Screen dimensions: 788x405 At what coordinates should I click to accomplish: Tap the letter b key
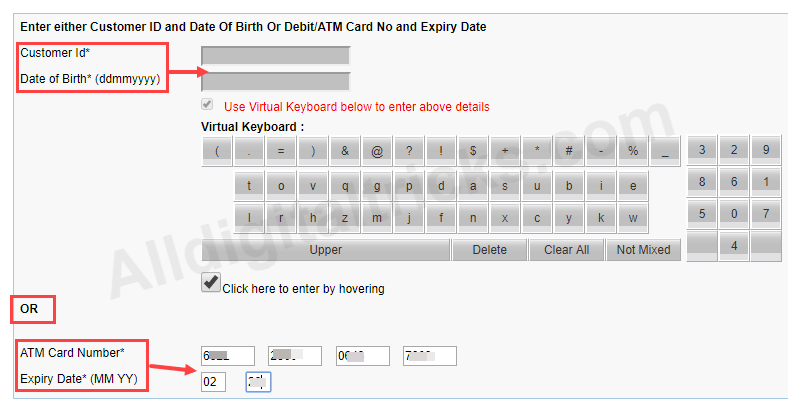[x=569, y=186]
